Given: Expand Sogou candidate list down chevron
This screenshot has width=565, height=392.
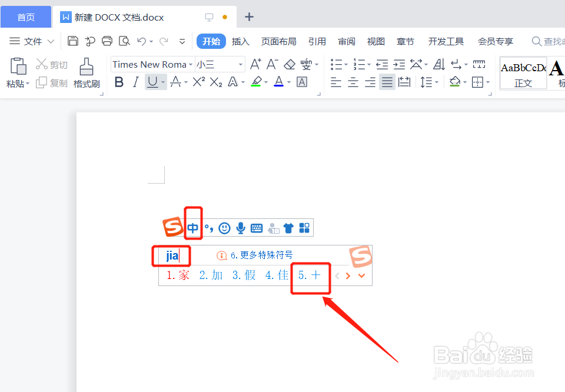Looking at the screenshot, I should [x=361, y=275].
